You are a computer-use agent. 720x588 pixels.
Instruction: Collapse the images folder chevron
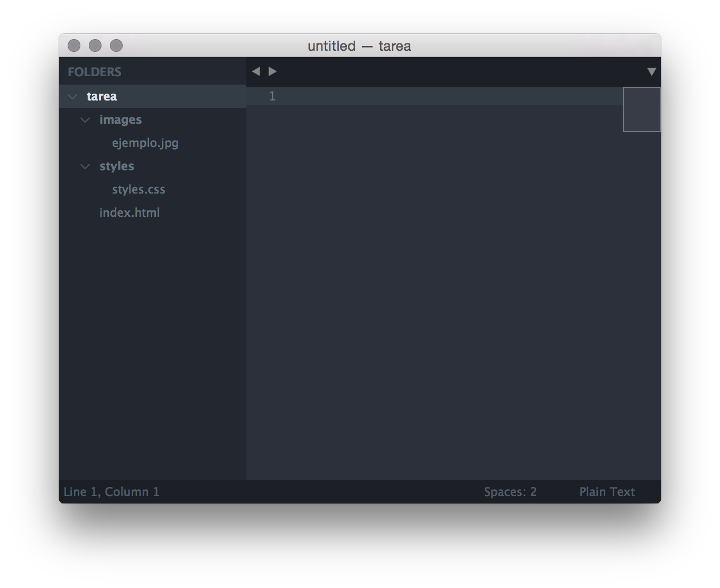click(x=85, y=120)
